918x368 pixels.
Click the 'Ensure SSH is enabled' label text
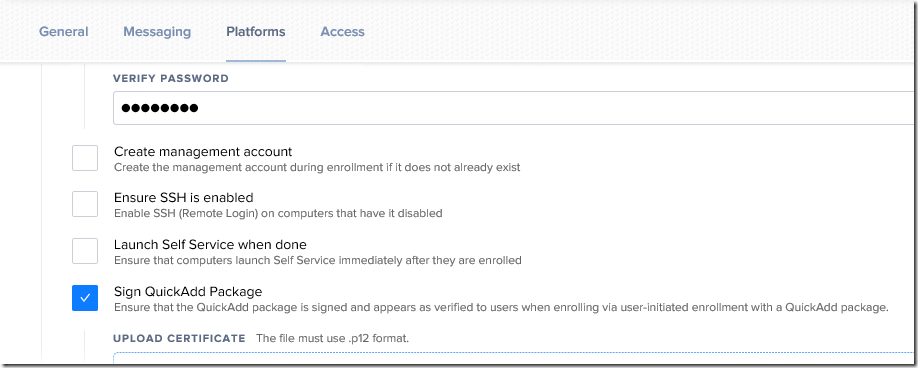[x=183, y=197]
